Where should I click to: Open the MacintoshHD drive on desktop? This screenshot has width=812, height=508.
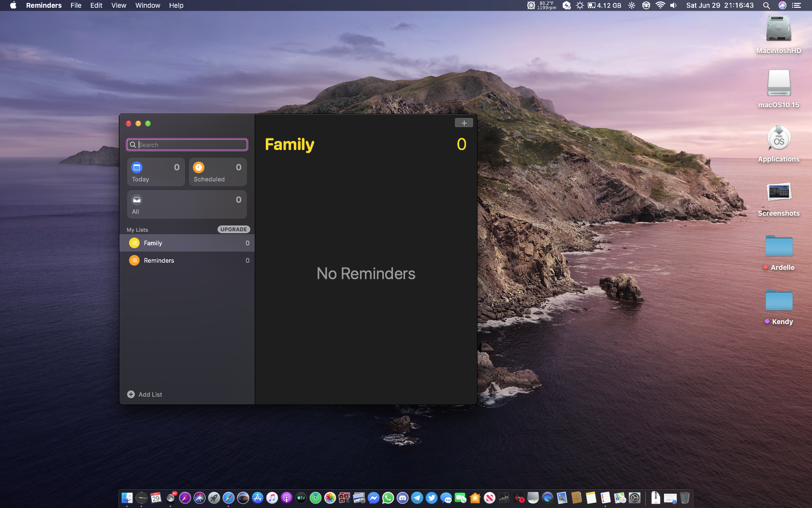point(779,35)
